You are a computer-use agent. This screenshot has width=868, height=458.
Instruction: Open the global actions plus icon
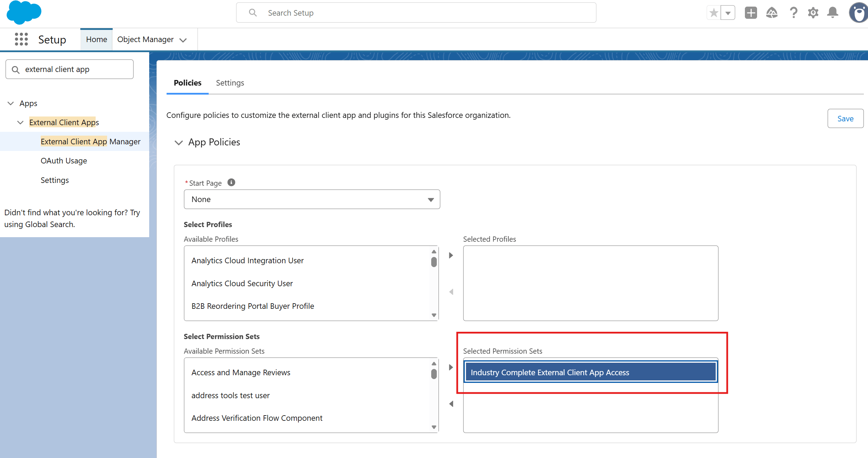click(x=751, y=13)
